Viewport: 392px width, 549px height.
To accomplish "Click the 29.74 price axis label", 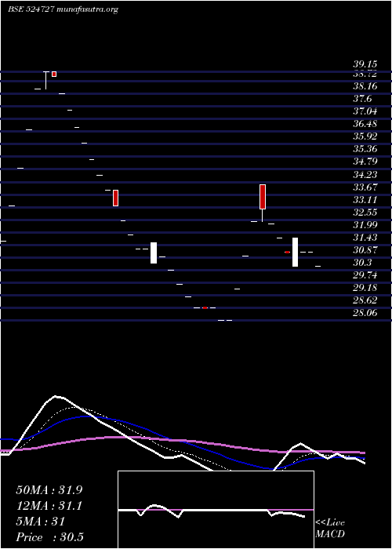I will point(365,275).
